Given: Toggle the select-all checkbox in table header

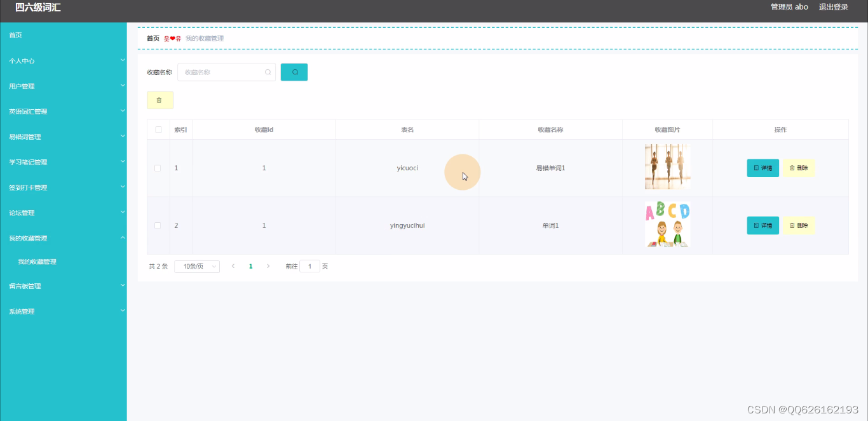Looking at the screenshot, I should point(158,130).
